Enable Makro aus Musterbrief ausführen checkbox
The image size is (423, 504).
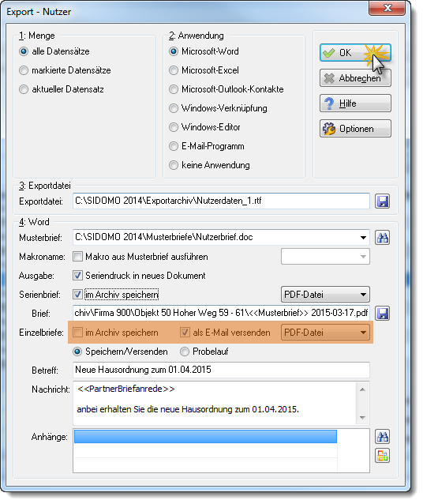(77, 257)
